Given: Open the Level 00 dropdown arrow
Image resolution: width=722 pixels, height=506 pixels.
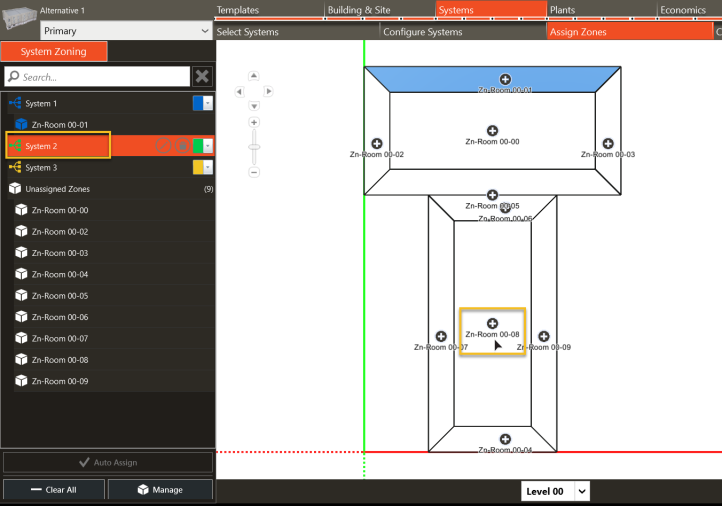Looking at the screenshot, I should click(582, 491).
